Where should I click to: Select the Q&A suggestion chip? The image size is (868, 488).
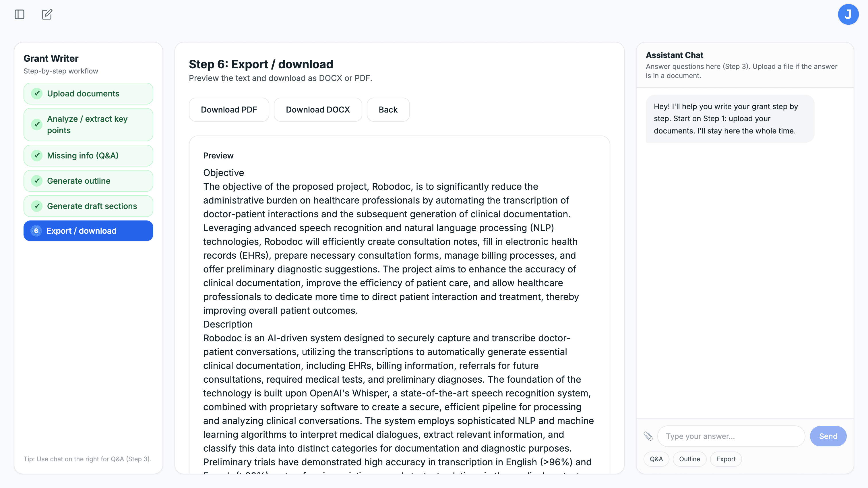(x=656, y=459)
